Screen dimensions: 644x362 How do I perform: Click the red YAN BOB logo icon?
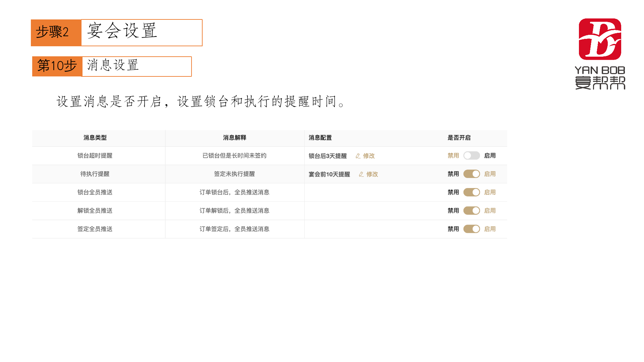pos(600,39)
